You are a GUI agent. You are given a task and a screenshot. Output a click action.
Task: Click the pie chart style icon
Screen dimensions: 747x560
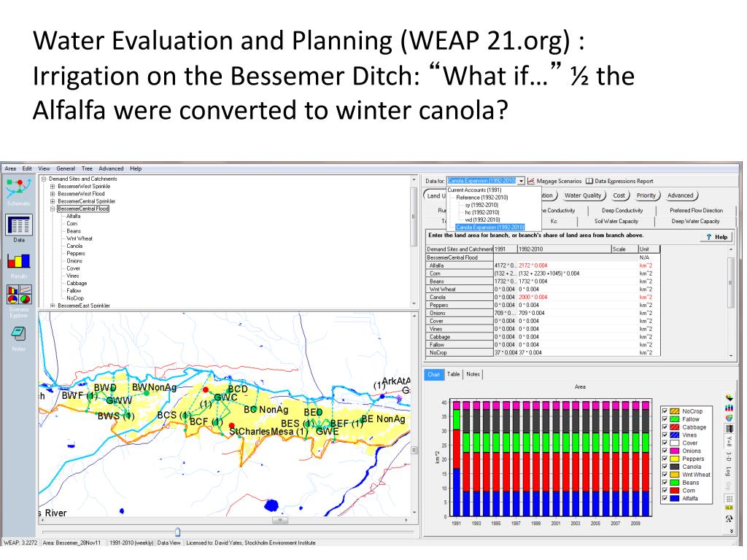729,418
